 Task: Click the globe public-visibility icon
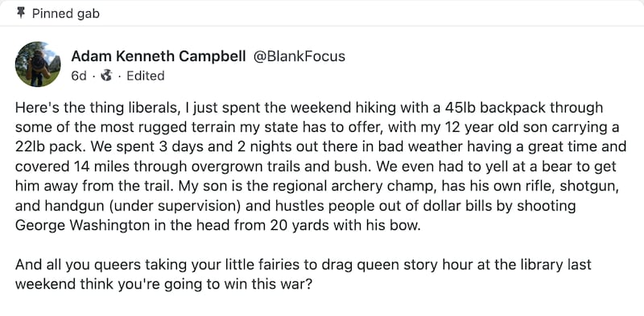pyautogui.click(x=106, y=76)
